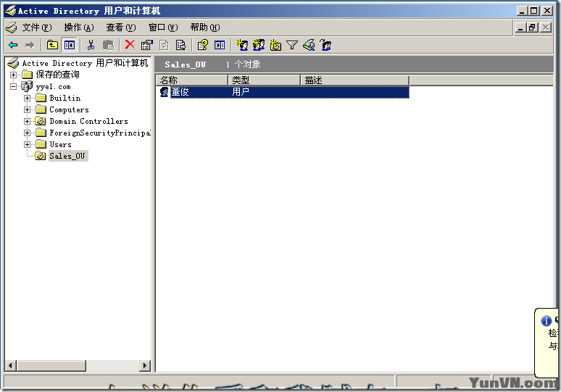Click the Export List icon

point(181,45)
